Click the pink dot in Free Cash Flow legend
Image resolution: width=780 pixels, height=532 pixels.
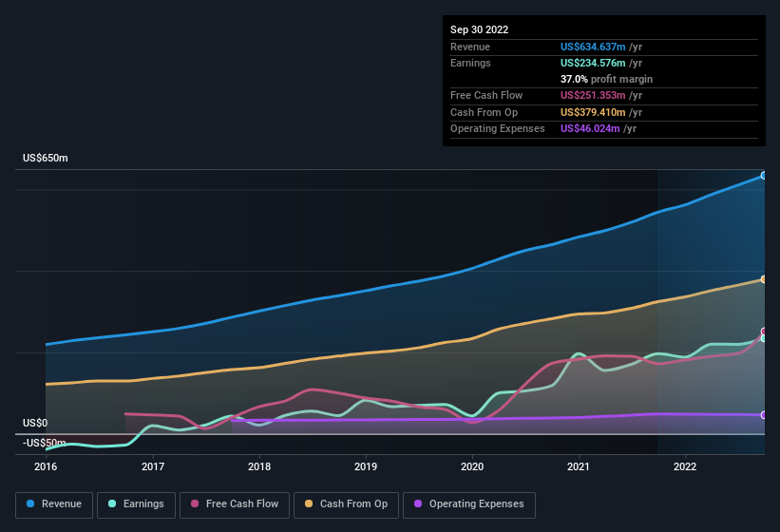click(x=195, y=503)
